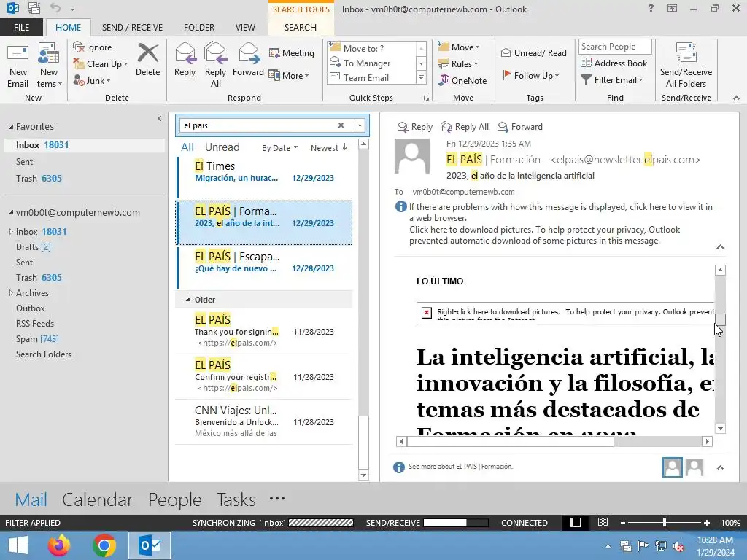The width and height of the screenshot is (747, 560).
Task: Open the Move dropdown
Action: pyautogui.click(x=459, y=47)
